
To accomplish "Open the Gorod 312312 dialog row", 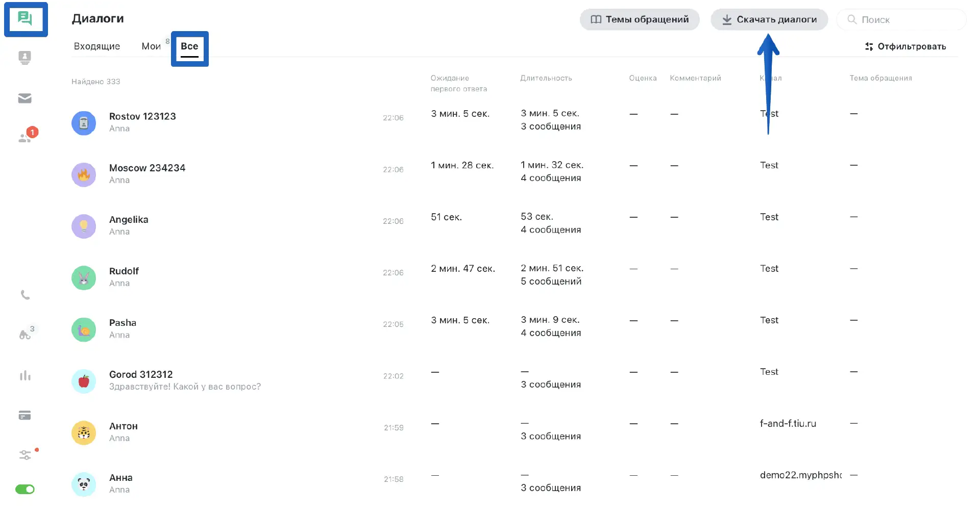I will pos(141,375).
